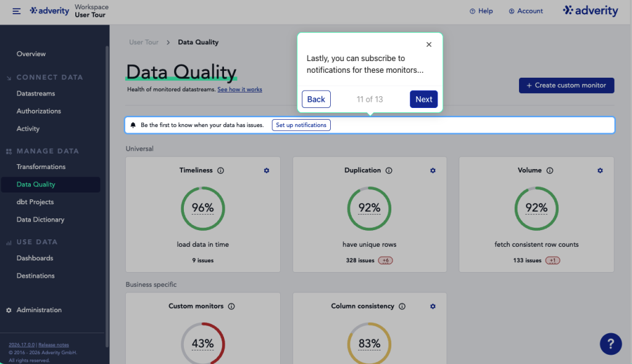Click the 328 issues text

360,261
